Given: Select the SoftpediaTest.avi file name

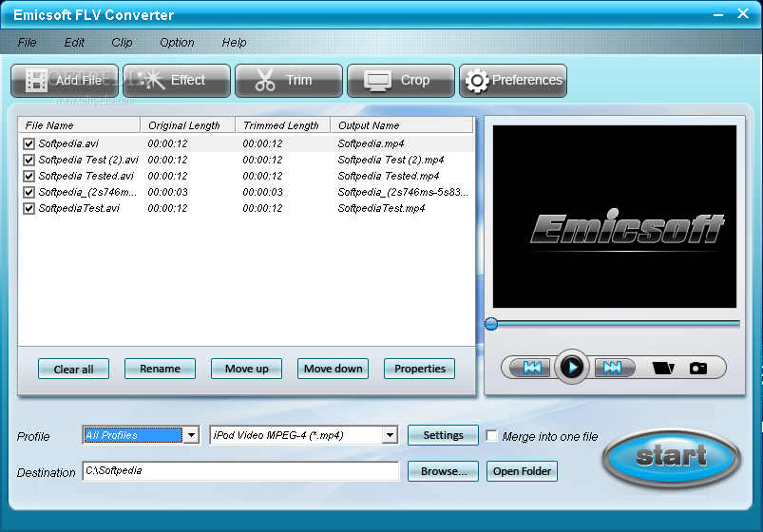Looking at the screenshot, I should (x=79, y=208).
